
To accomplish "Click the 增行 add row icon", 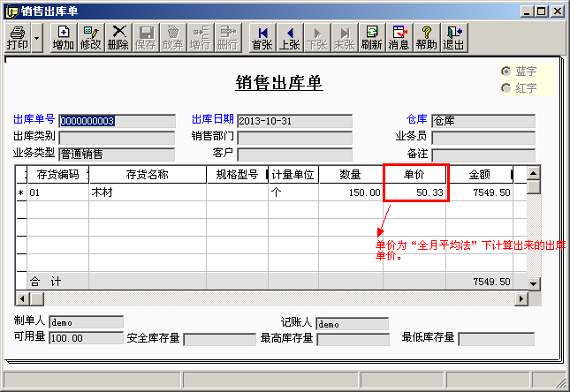I will click(201, 38).
